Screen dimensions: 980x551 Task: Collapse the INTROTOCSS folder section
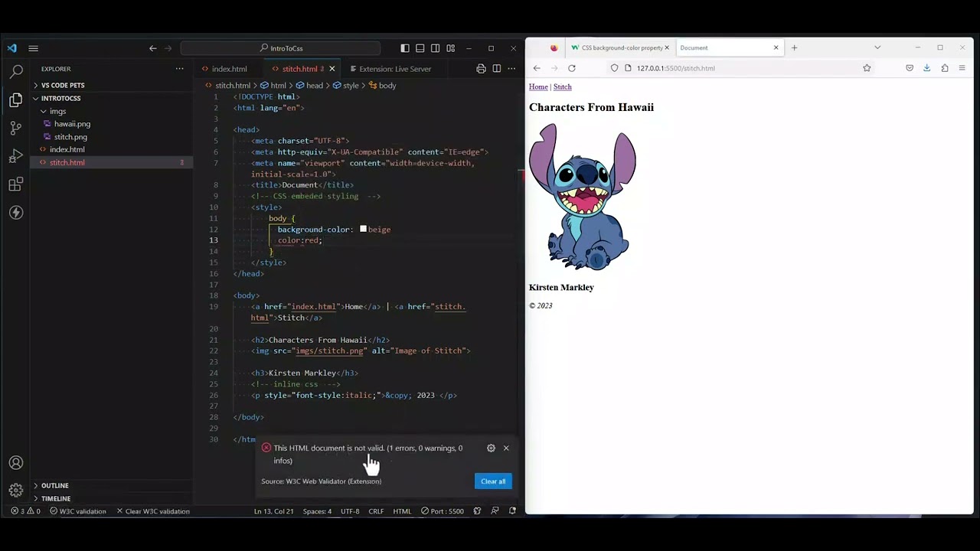60,98
